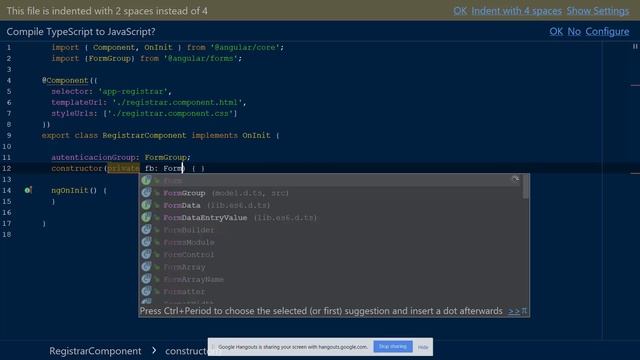This screenshot has height=360, width=640.
Task: Click line number 14 in the gutter
Action: point(7,190)
